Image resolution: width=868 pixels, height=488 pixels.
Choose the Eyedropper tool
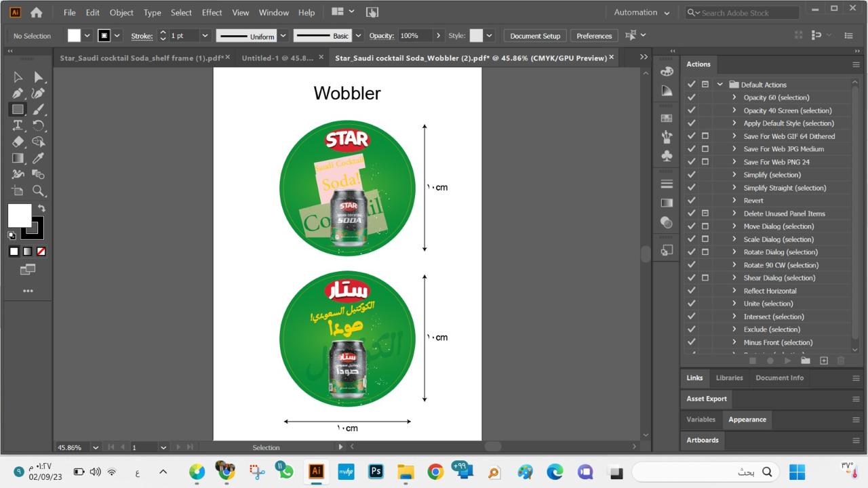click(39, 159)
